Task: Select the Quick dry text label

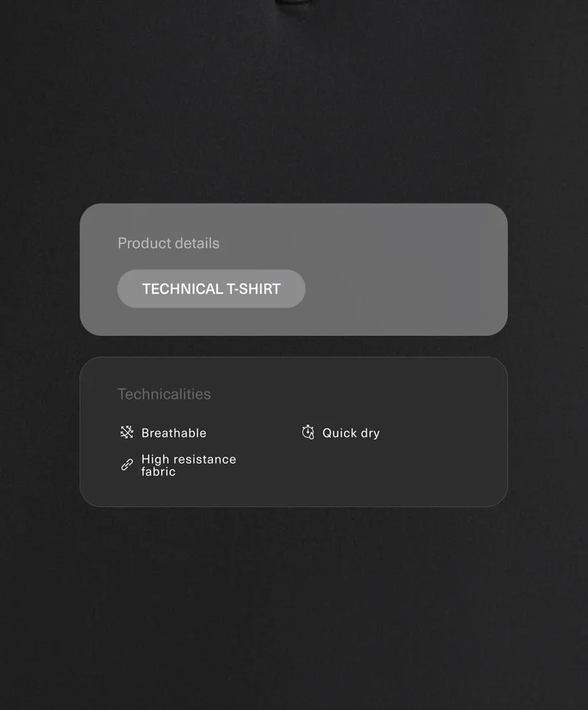Action: coord(351,433)
